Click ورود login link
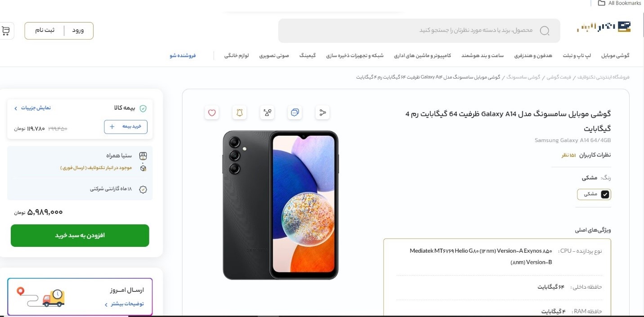This screenshot has width=644, height=317. (x=78, y=31)
